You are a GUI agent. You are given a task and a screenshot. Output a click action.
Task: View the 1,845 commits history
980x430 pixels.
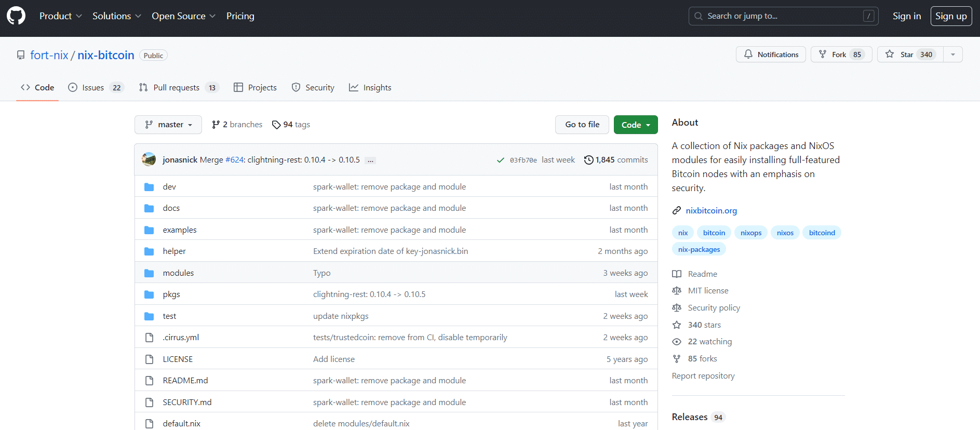[616, 160]
